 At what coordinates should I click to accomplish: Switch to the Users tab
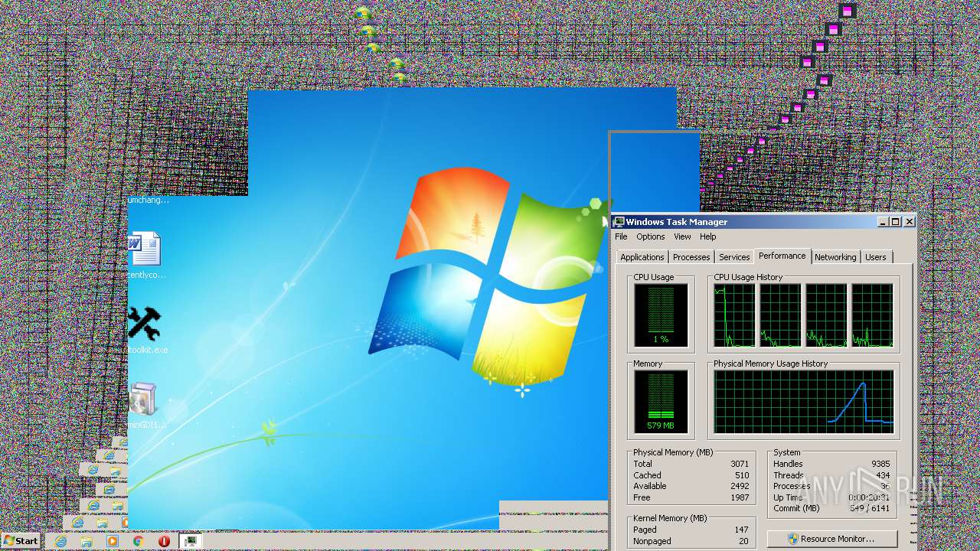pyautogui.click(x=876, y=257)
